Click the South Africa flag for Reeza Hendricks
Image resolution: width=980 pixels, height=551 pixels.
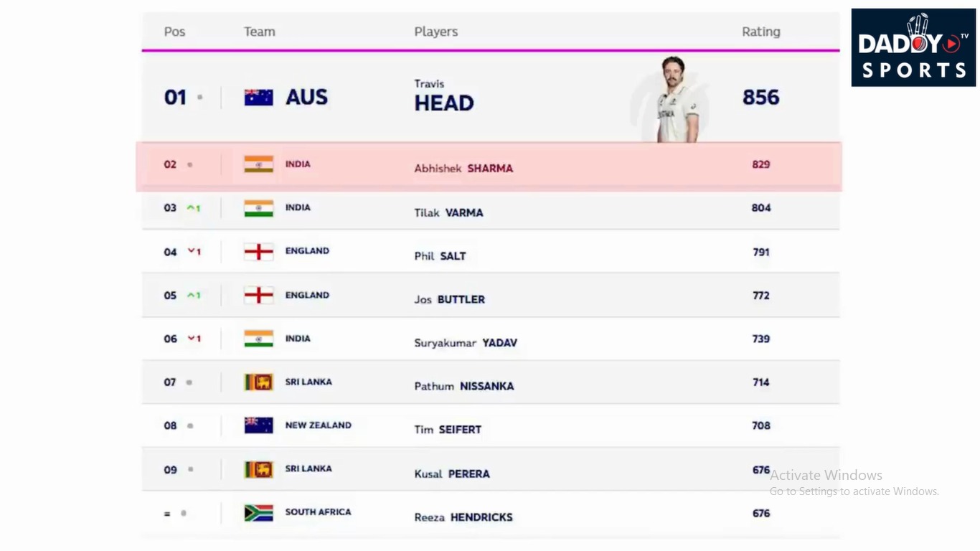pos(258,512)
